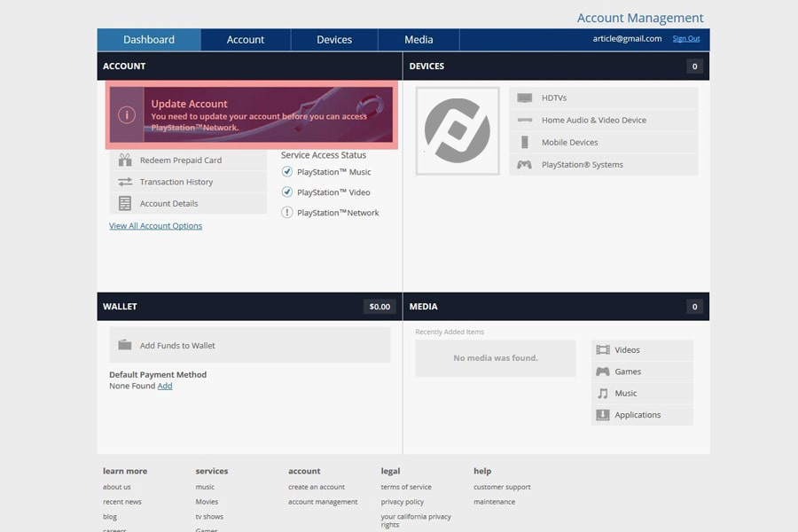The width and height of the screenshot is (798, 532).
Task: Open View All Account Options link
Action: (155, 225)
